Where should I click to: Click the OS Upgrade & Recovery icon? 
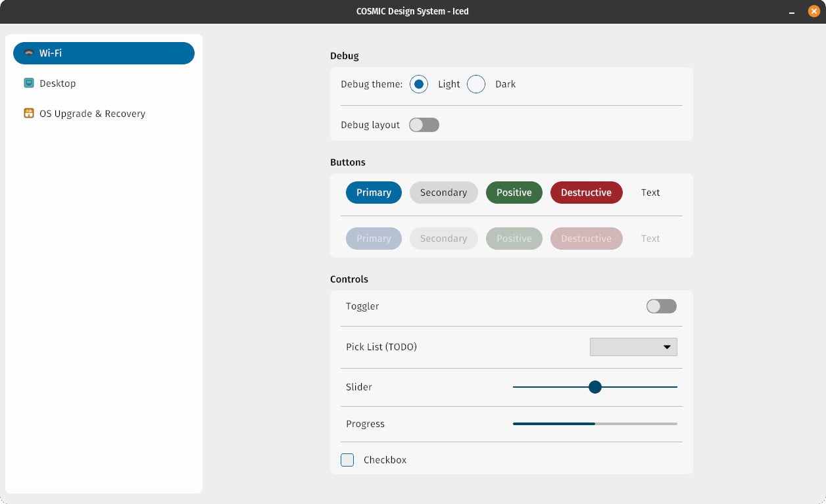[x=29, y=113]
